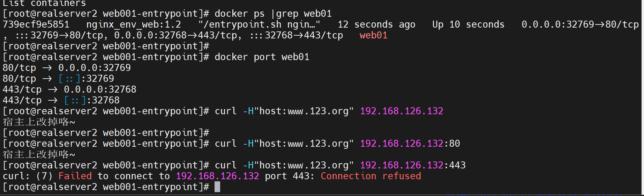Image resolution: width=644 pixels, height=196 pixels.
Task: Click the IP address in the first curl command
Action: [402, 111]
